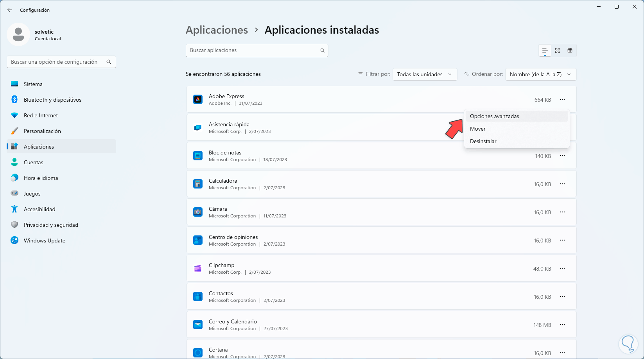
Task: Focus the Buscar una opción de configuración field
Action: (61, 62)
